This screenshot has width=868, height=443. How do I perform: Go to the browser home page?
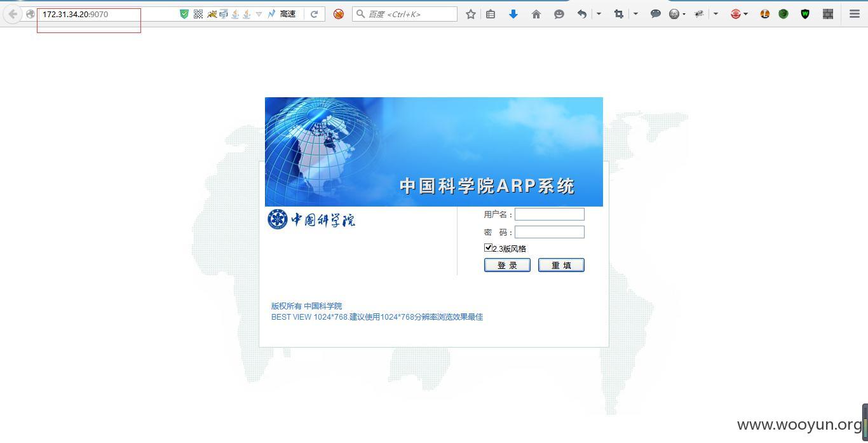click(x=536, y=14)
